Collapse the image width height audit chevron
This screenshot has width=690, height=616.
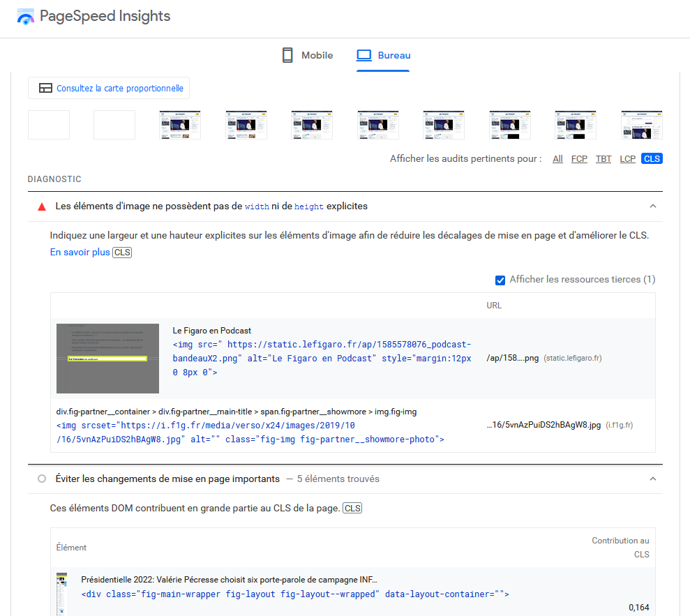point(652,206)
